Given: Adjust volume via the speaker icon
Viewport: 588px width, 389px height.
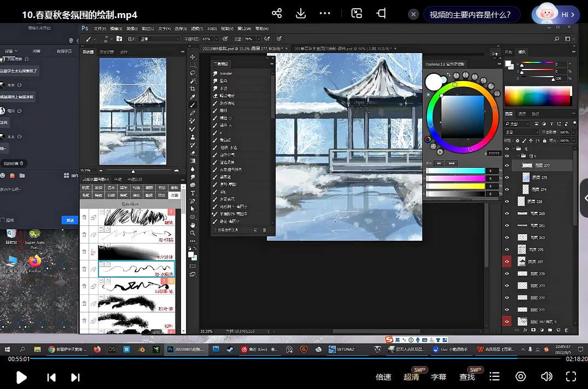Looking at the screenshot, I should pos(546,376).
